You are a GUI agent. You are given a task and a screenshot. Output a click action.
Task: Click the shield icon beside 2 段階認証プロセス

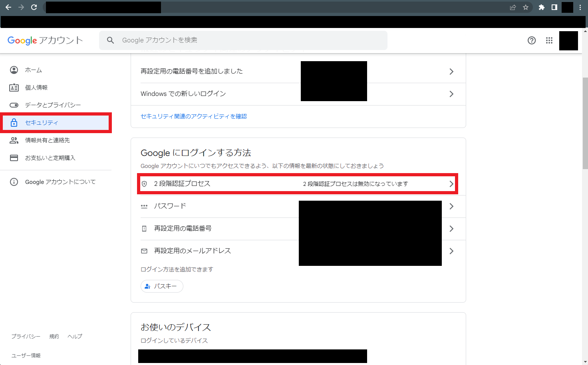pos(144,184)
